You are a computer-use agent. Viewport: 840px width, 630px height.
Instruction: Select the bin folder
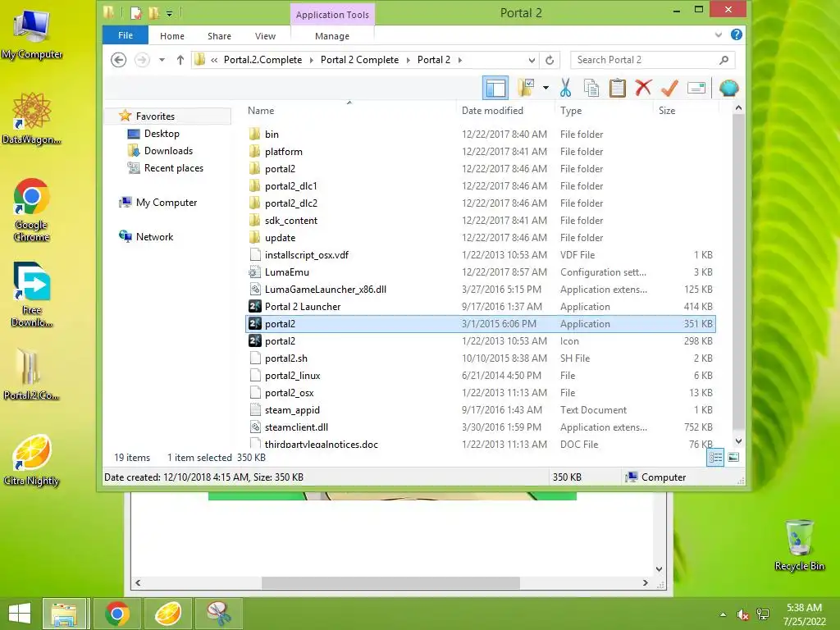point(272,134)
